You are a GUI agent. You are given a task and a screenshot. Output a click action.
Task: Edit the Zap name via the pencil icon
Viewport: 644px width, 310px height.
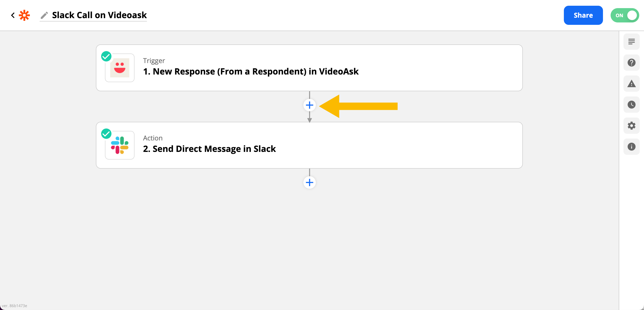(x=44, y=15)
